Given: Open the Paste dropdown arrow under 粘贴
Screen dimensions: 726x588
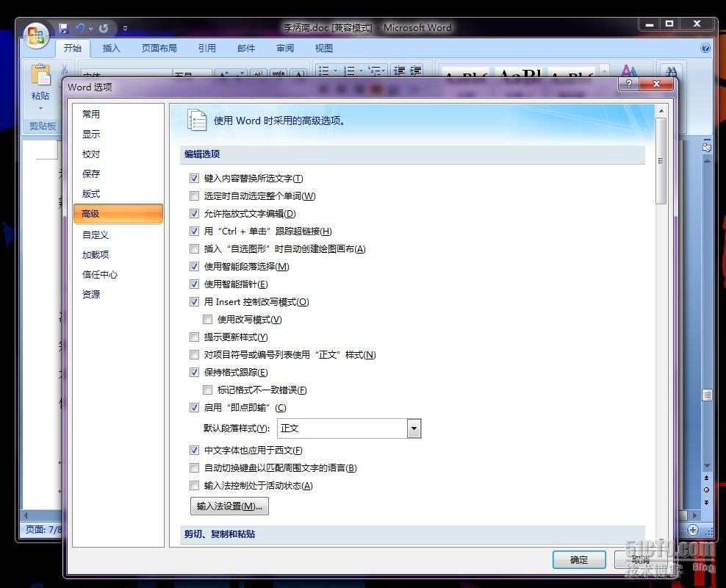Looking at the screenshot, I should tap(40, 108).
